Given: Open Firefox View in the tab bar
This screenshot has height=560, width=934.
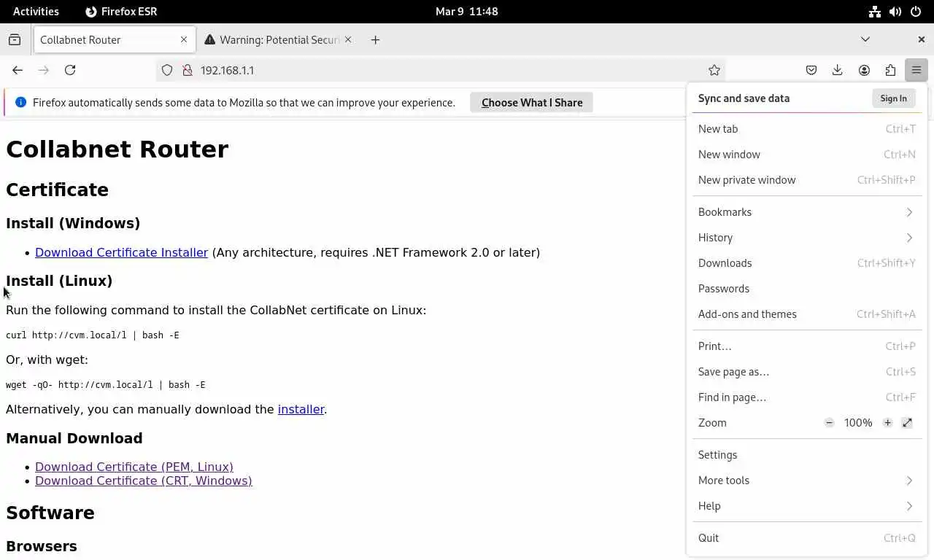Looking at the screenshot, I should click(x=15, y=39).
